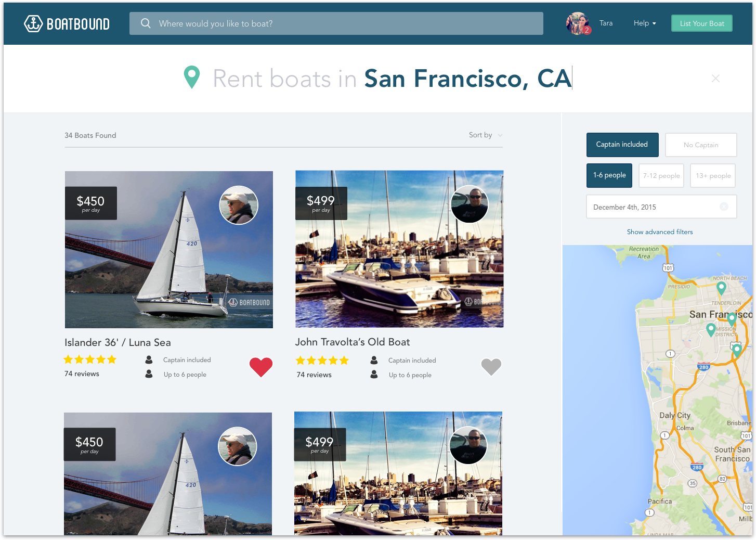Click the 34 Boats Found text
The height and width of the screenshot is (540, 756).
pyautogui.click(x=90, y=135)
